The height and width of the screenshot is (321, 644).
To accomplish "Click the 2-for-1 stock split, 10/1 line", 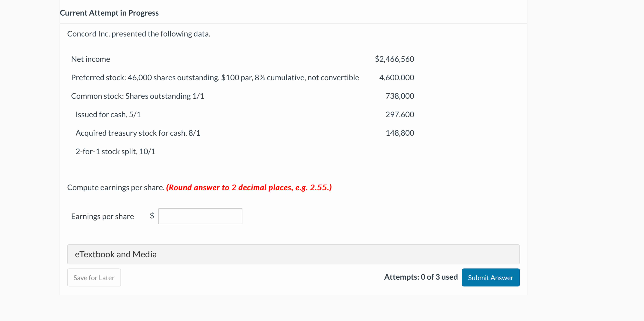I will (x=115, y=152).
